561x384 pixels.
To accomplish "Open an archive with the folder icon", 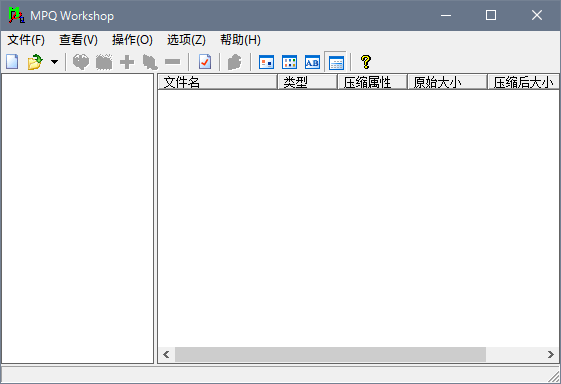I will [x=35, y=62].
